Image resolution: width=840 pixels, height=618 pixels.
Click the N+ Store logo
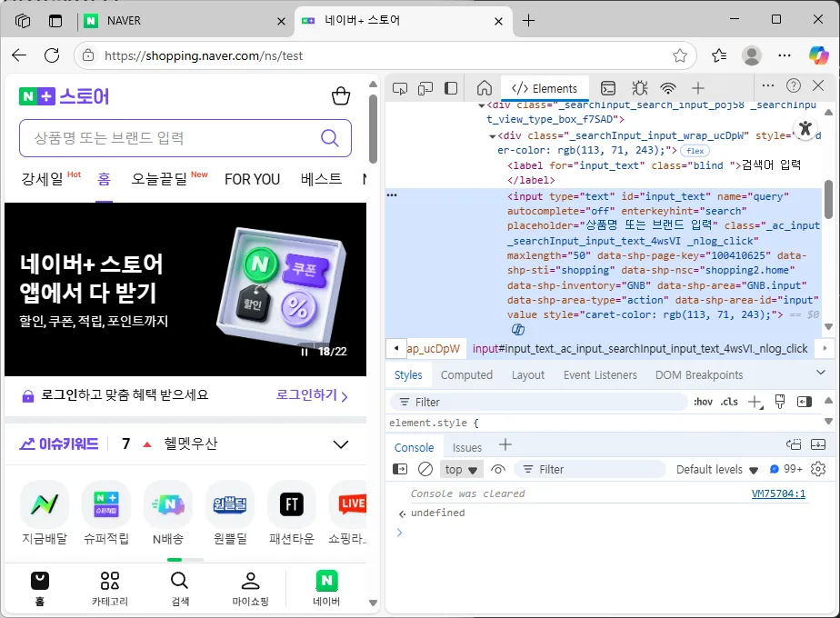(x=65, y=96)
